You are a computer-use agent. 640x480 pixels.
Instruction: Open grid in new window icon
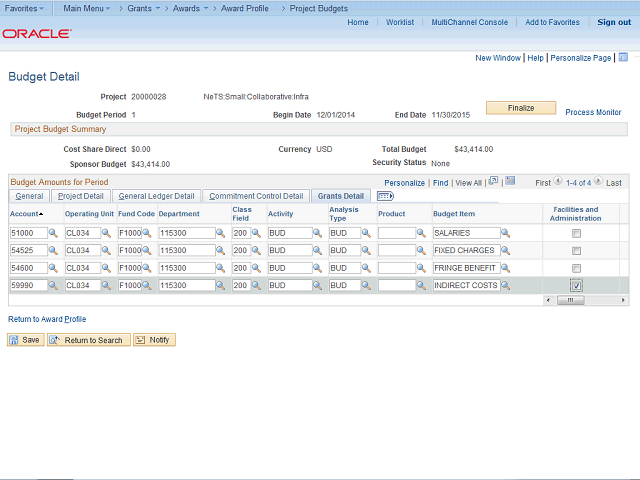pos(493,182)
